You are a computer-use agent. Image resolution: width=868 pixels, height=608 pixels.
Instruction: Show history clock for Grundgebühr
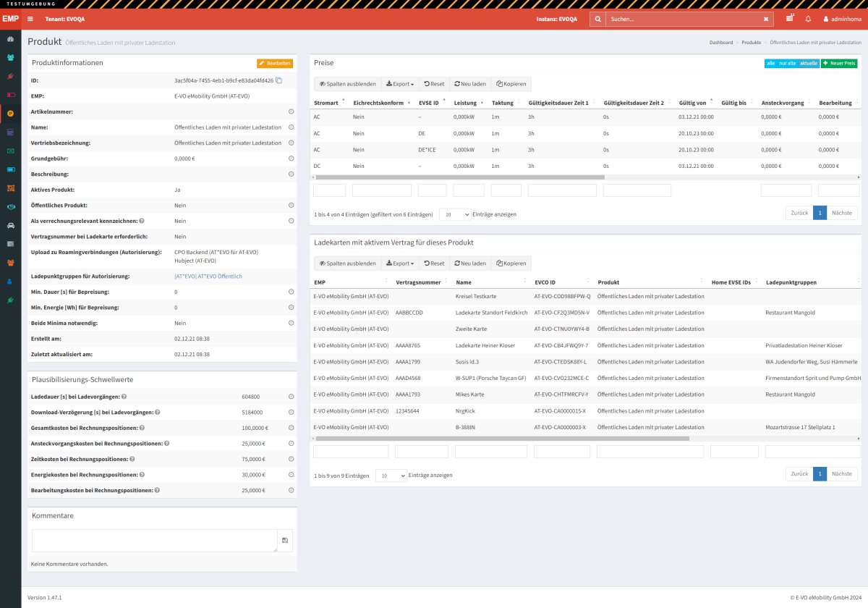click(291, 159)
